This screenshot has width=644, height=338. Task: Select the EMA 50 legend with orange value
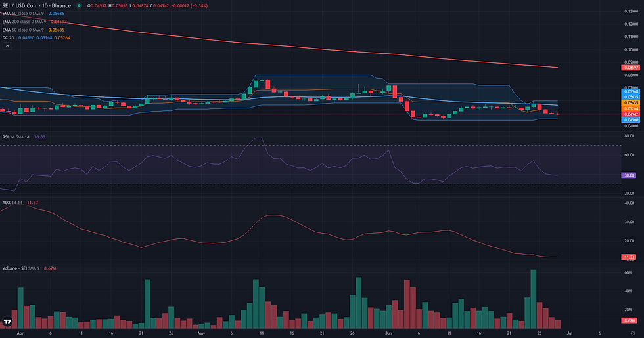[x=34, y=30]
